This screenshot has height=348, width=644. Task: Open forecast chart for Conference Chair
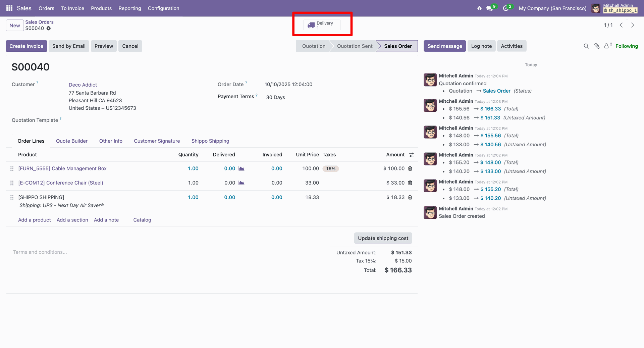[241, 183]
